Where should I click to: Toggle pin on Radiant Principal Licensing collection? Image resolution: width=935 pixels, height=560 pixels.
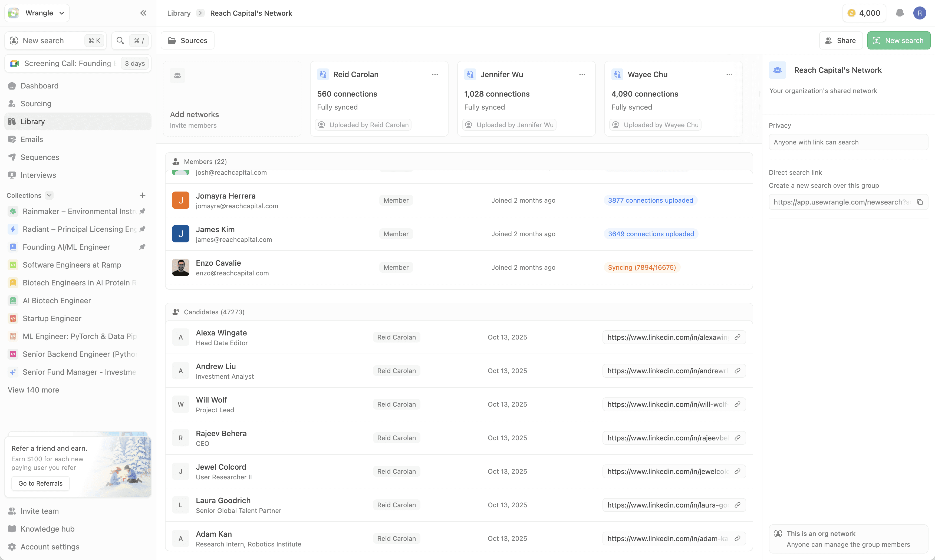coord(142,229)
